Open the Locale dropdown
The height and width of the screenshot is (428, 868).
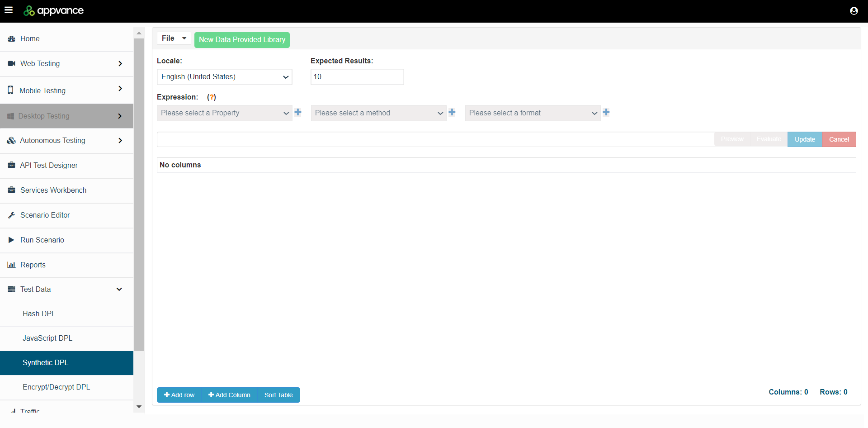pyautogui.click(x=224, y=77)
